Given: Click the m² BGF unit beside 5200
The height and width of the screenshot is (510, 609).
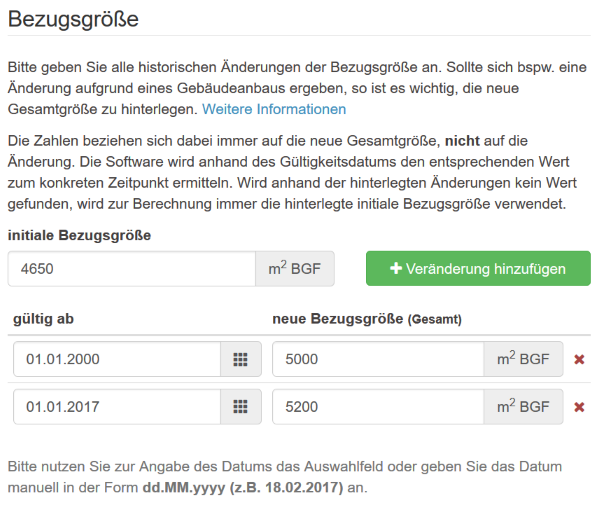Looking at the screenshot, I should (x=523, y=407).
